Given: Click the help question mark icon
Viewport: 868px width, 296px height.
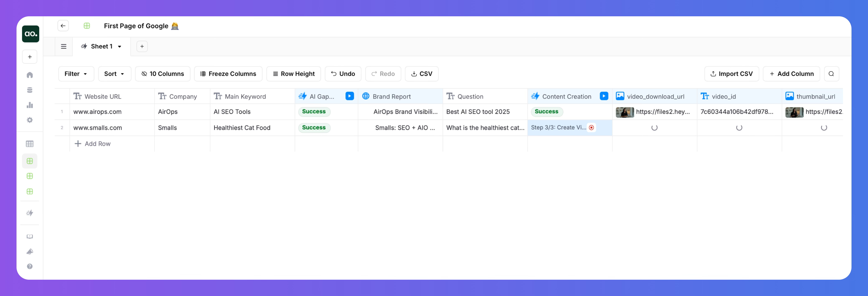Looking at the screenshot, I should 30,266.
